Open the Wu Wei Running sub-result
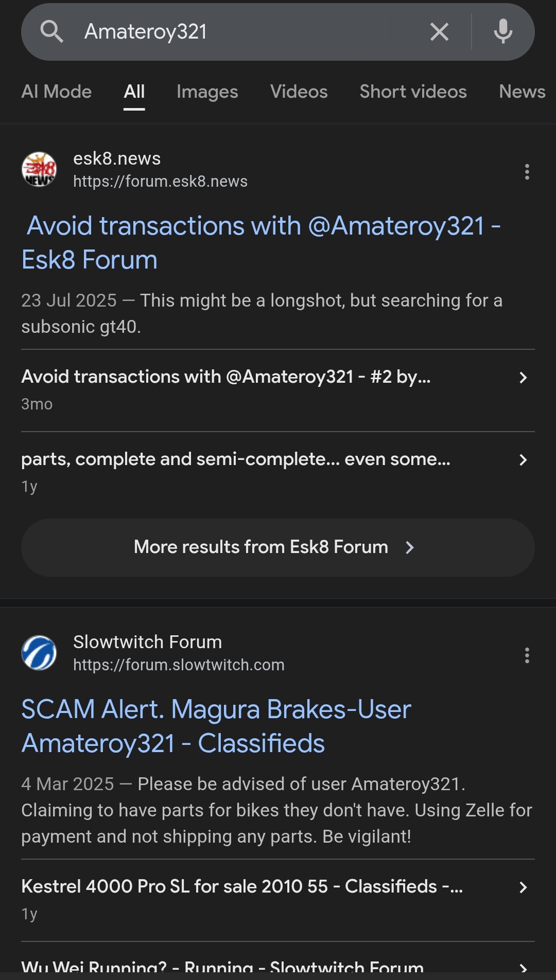The image size is (556, 980). coord(222,967)
